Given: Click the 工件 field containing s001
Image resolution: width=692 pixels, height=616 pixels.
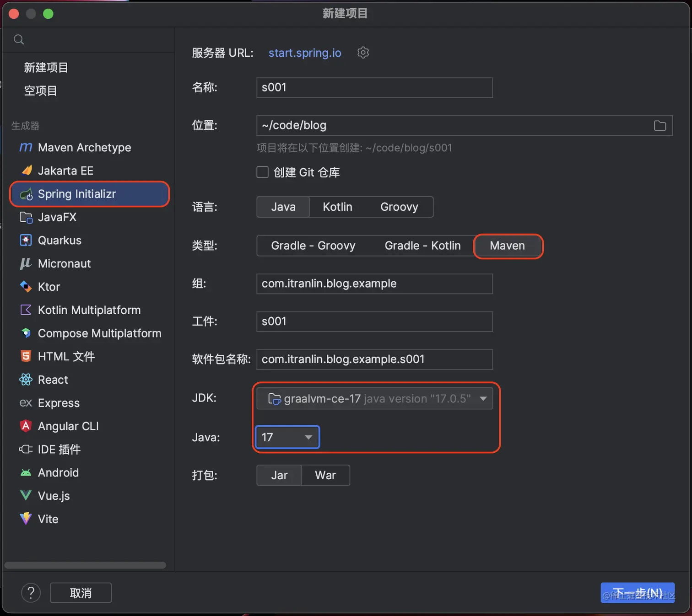Looking at the screenshot, I should coord(374,321).
